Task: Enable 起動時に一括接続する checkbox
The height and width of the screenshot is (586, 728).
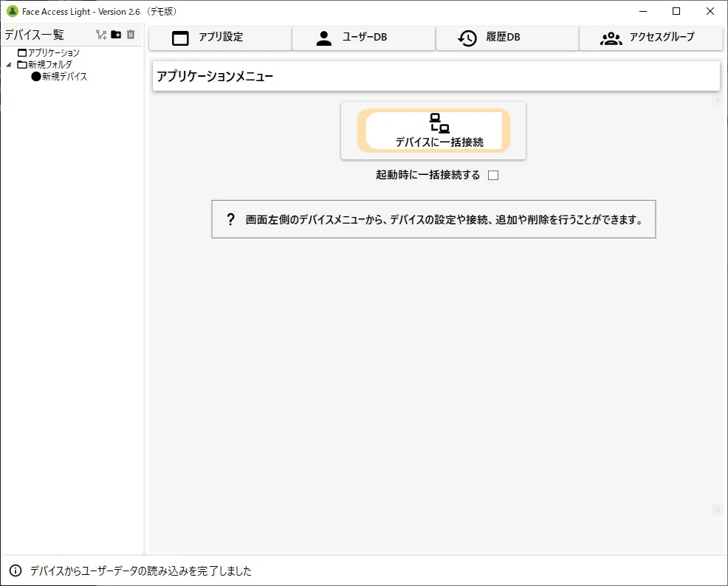Action: [x=493, y=176]
